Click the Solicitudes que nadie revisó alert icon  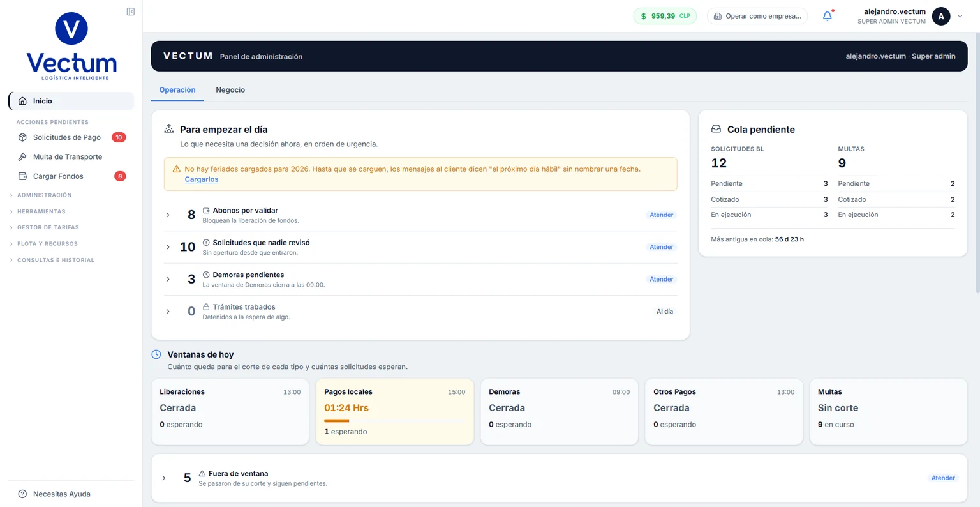coord(206,243)
